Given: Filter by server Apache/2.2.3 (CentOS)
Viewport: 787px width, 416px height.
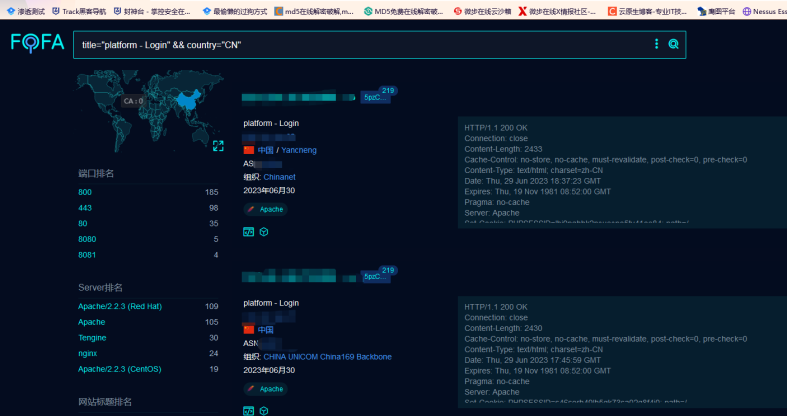Looking at the screenshot, I should [119, 369].
